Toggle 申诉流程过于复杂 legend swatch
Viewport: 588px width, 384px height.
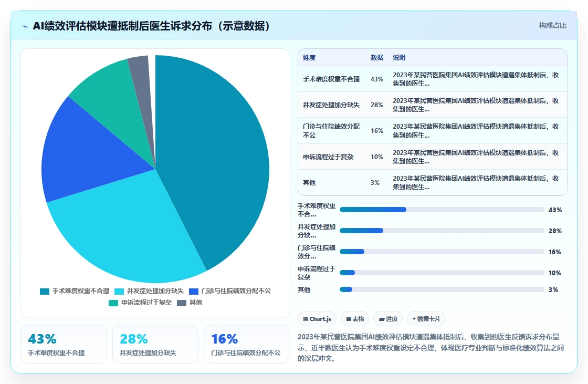[113, 303]
